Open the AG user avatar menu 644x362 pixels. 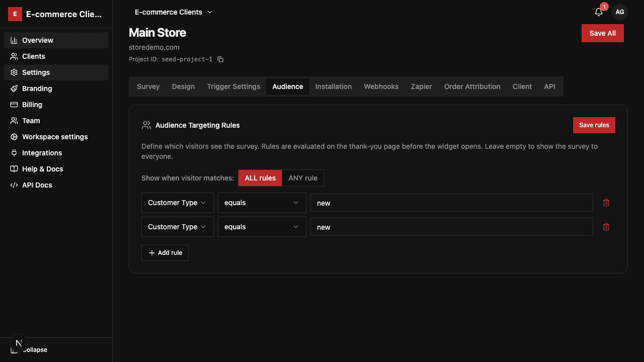tap(620, 12)
